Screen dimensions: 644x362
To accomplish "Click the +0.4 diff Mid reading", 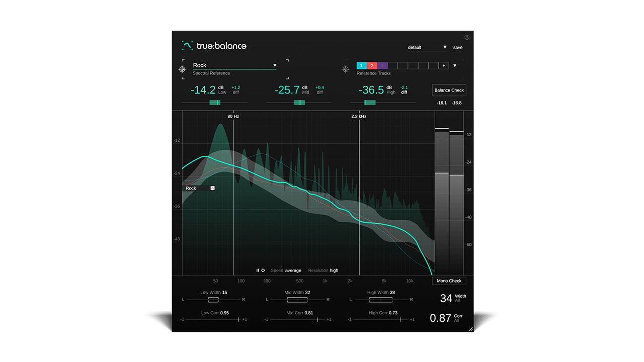I will pos(320,89).
